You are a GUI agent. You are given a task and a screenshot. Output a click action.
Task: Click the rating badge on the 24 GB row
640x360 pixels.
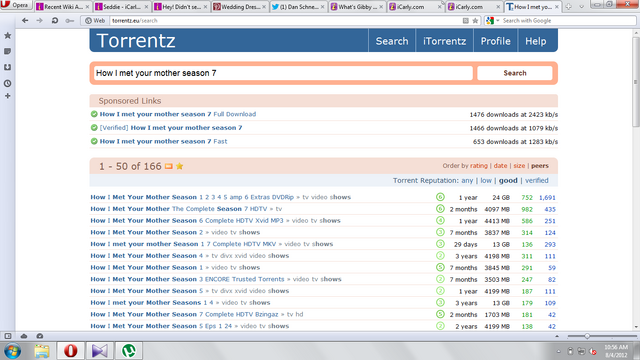tap(440, 197)
